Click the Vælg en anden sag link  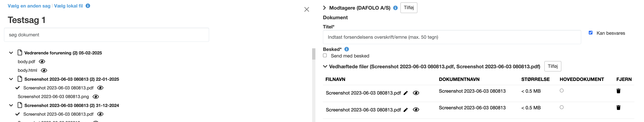pyautogui.click(x=29, y=6)
